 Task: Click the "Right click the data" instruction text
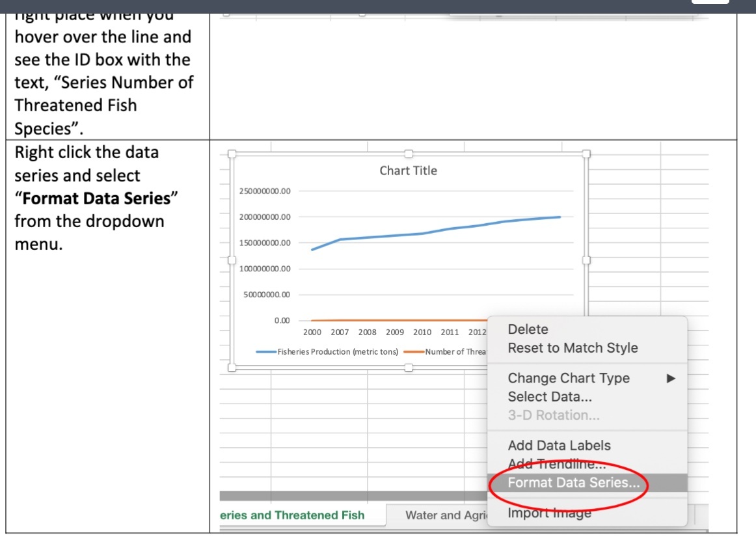[87, 152]
